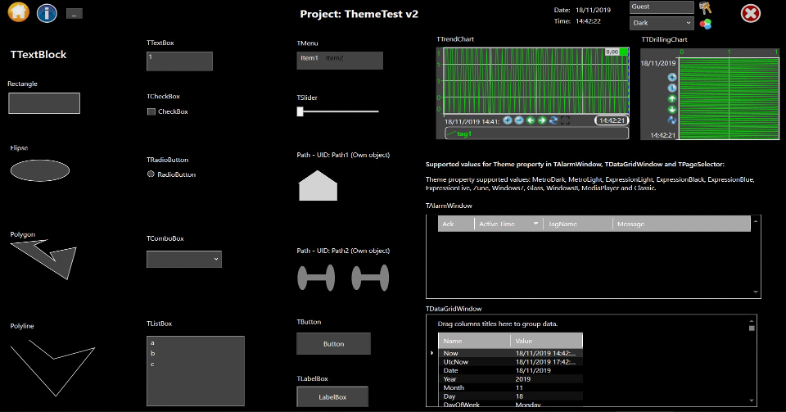The width and height of the screenshot is (786, 412).
Task: Click drilling chart down arrow icon
Action: tap(672, 109)
